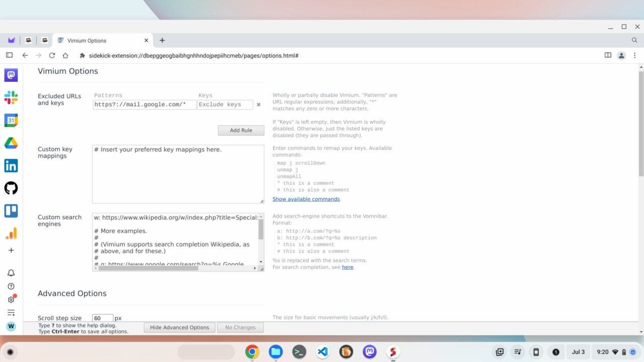Viewport: 644px width, 362px height.
Task: Open the Mastodon sidebar app
Action: (11, 75)
